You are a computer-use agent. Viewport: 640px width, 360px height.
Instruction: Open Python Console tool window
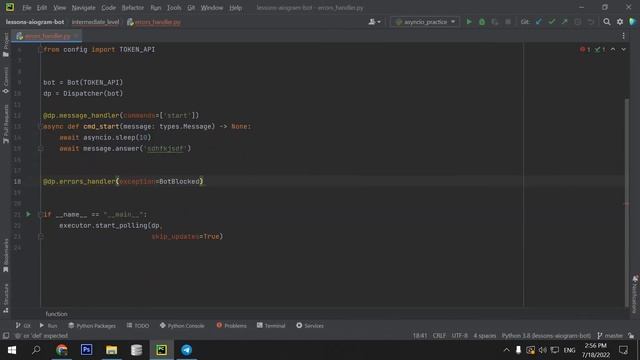click(x=182, y=325)
